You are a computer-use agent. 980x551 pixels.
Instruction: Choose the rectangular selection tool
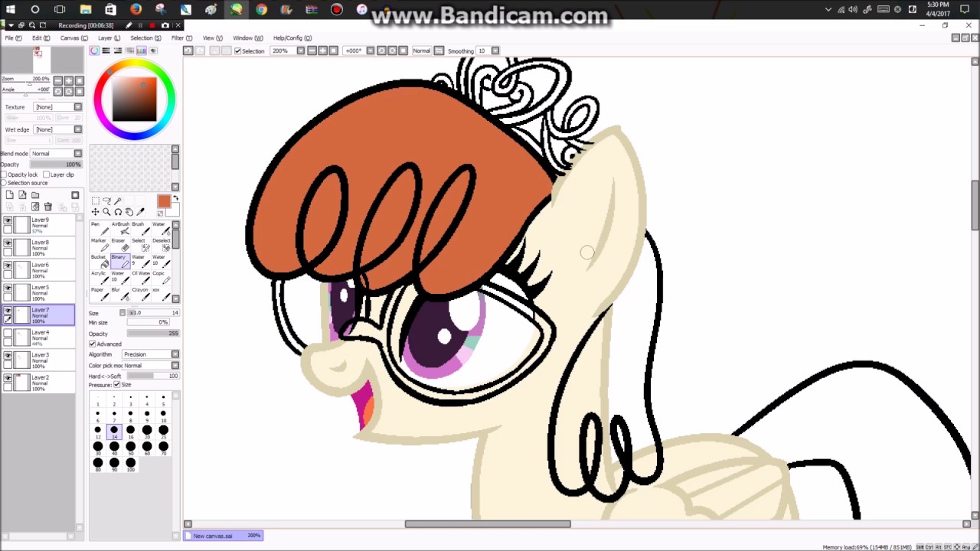coord(95,201)
